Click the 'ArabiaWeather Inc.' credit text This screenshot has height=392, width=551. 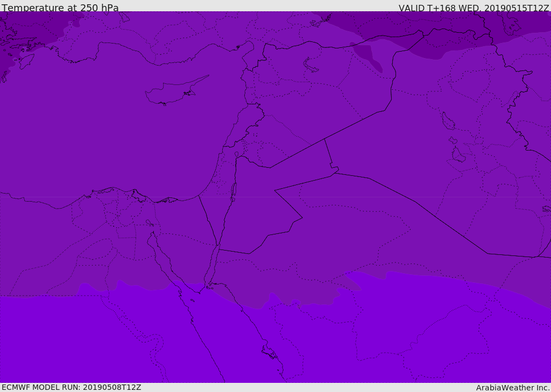point(512,388)
